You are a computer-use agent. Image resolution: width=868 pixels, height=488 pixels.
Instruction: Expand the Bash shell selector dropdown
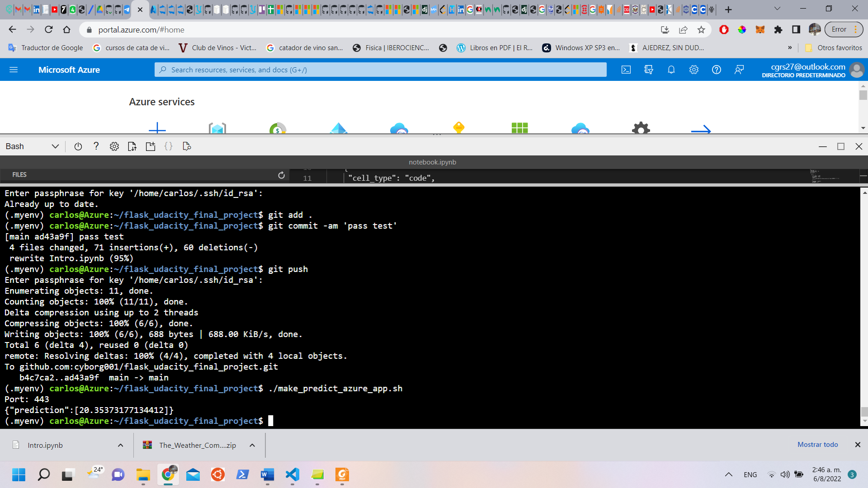point(55,146)
